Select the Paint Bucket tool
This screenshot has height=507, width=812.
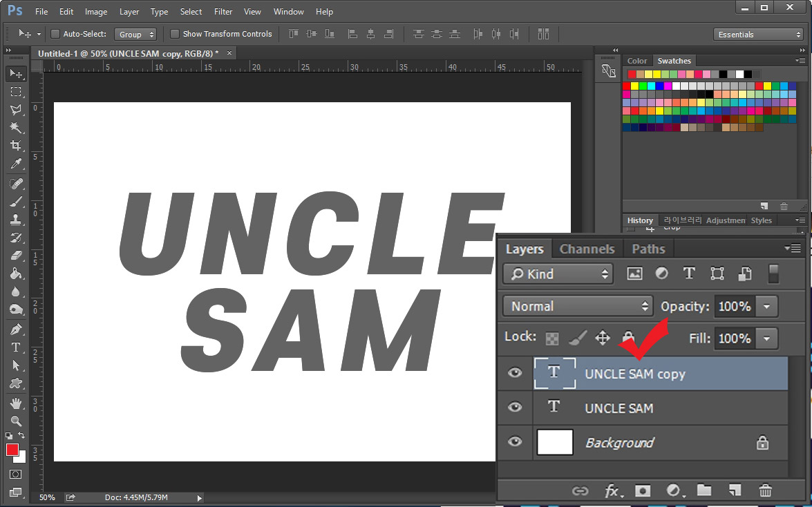pos(16,274)
